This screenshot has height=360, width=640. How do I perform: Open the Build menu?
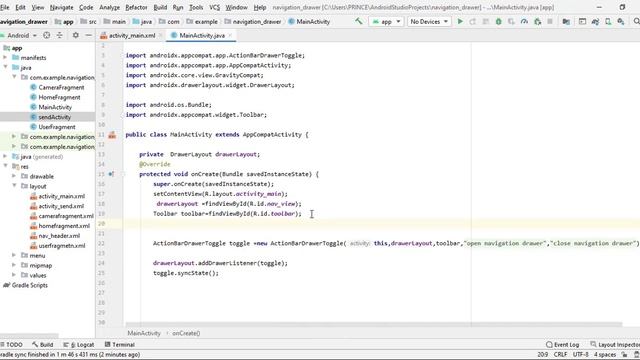click(160, 7)
